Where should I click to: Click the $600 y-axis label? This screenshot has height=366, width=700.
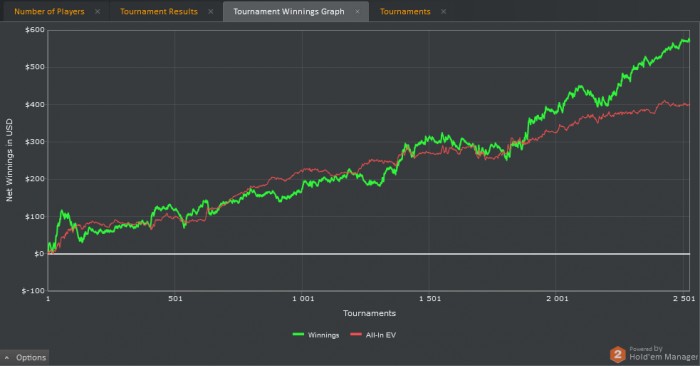tap(35, 30)
